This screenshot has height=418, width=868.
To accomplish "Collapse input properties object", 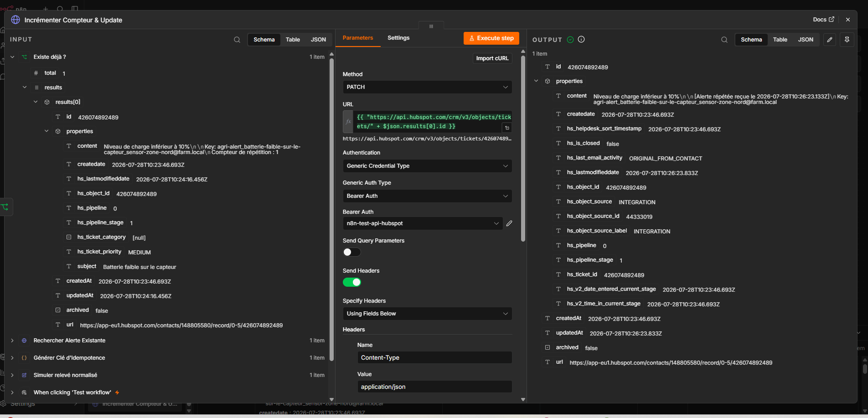I will (46, 131).
